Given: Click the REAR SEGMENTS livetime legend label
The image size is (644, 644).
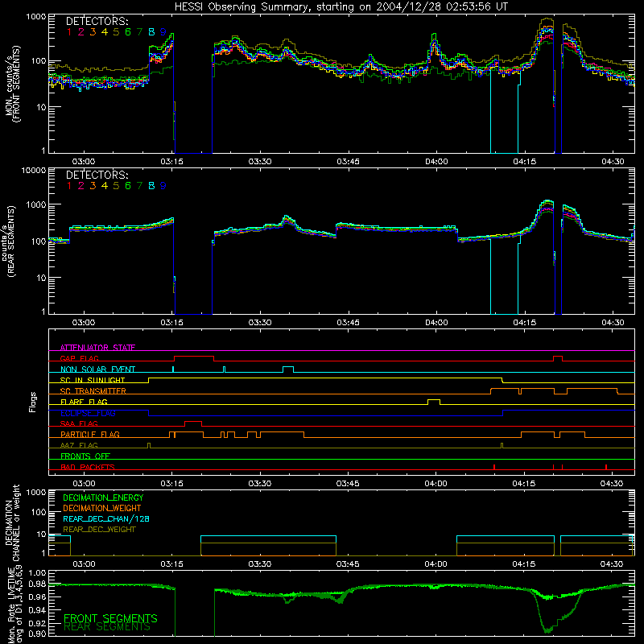Looking at the screenshot, I should (107, 627).
